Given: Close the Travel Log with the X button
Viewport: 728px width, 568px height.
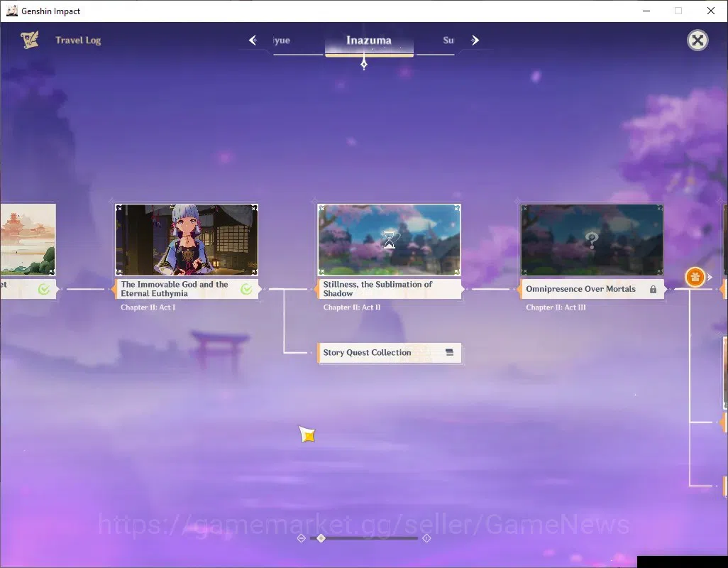Looking at the screenshot, I should point(697,40).
